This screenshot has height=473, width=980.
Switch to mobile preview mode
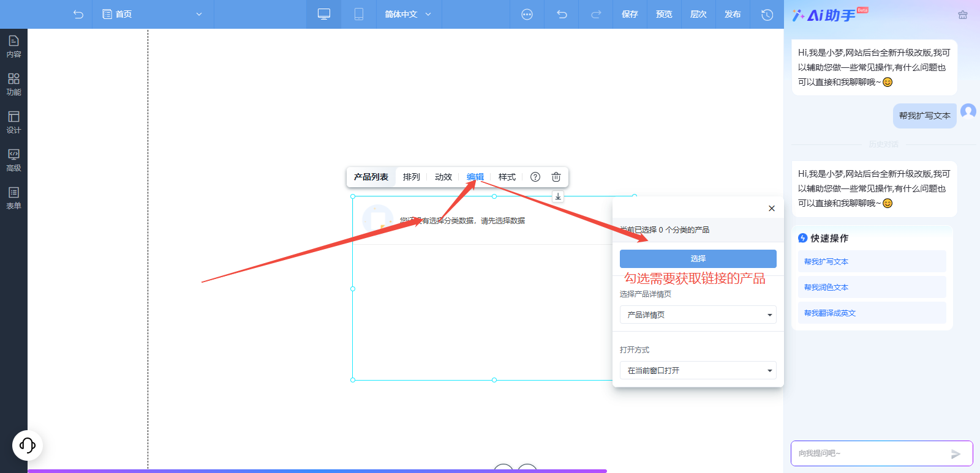pos(359,14)
